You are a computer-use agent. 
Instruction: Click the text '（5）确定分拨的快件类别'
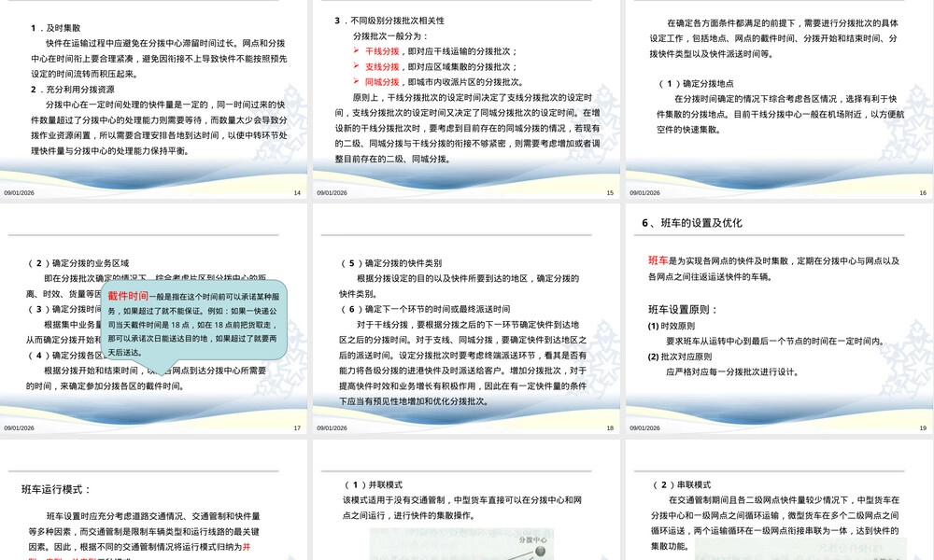pos(390,263)
